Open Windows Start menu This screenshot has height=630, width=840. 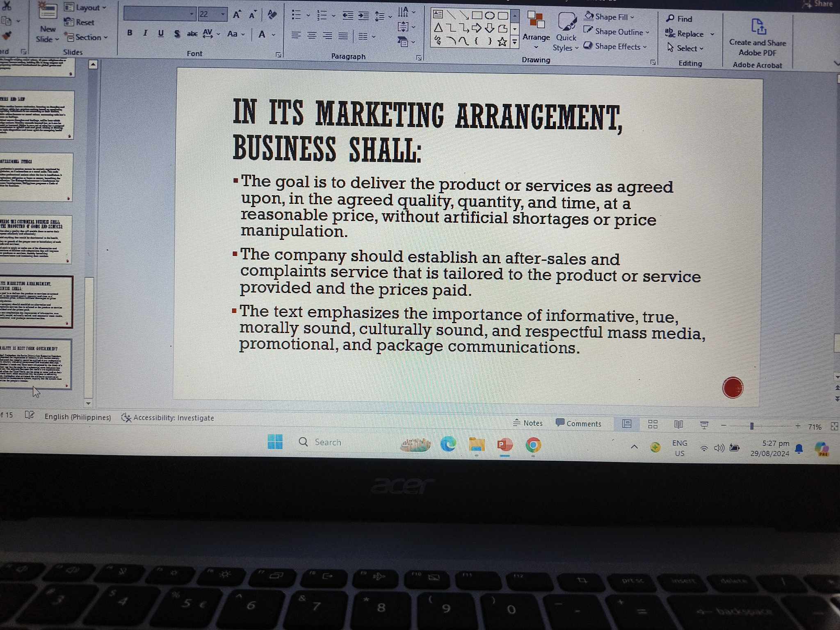tap(275, 442)
